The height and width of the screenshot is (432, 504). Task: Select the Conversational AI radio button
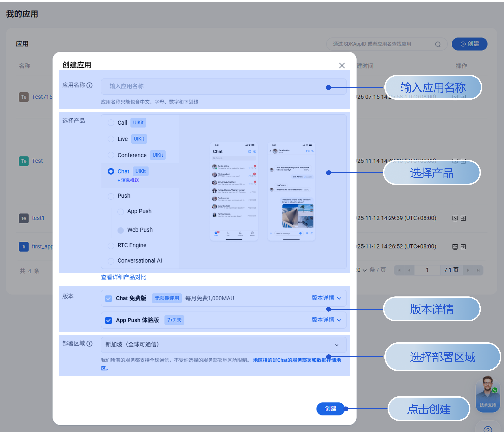(111, 261)
